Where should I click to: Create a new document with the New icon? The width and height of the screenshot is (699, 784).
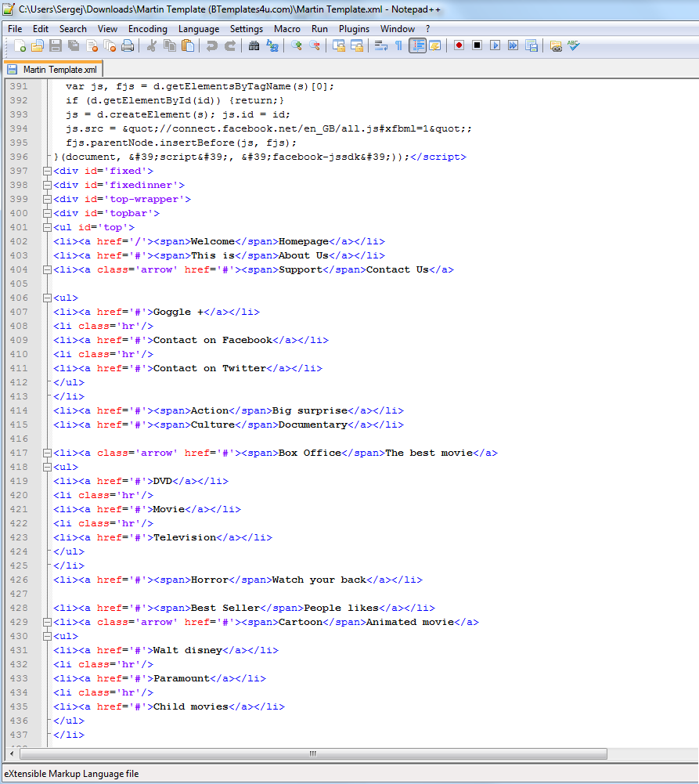[20, 46]
